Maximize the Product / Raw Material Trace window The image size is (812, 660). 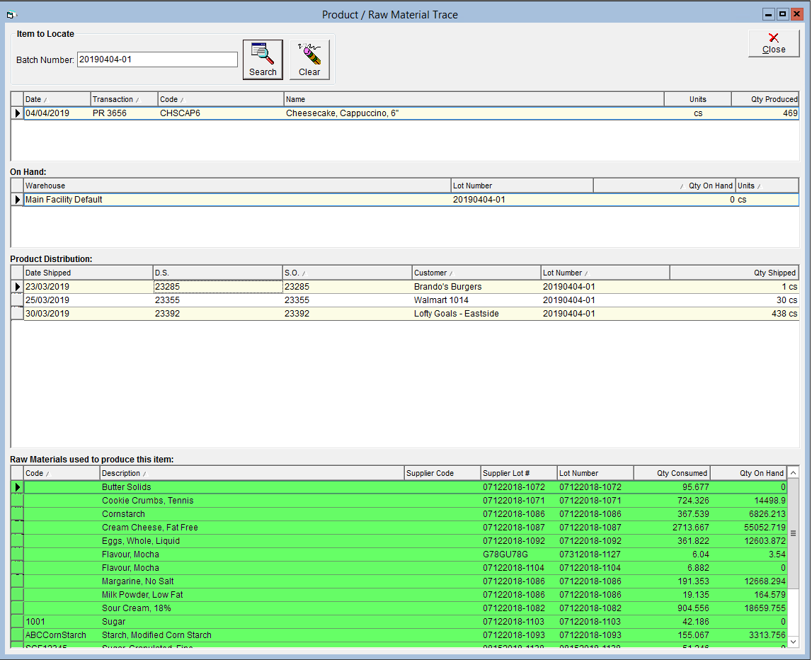(x=782, y=14)
